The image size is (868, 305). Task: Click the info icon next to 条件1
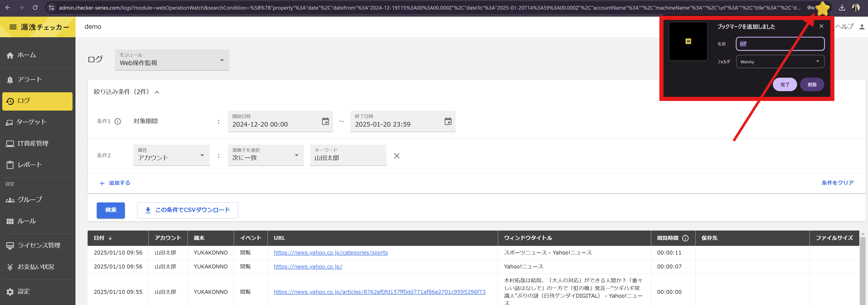[118, 122]
